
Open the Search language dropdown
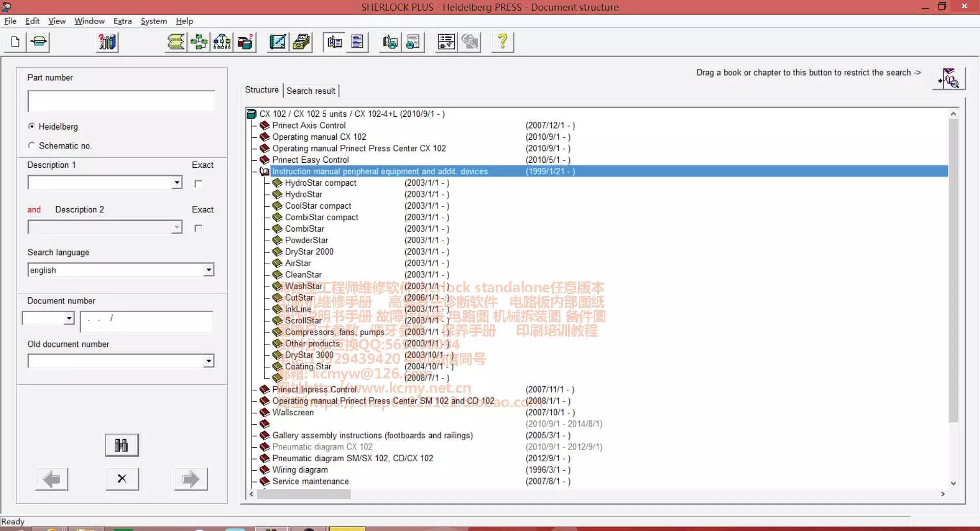[208, 270]
